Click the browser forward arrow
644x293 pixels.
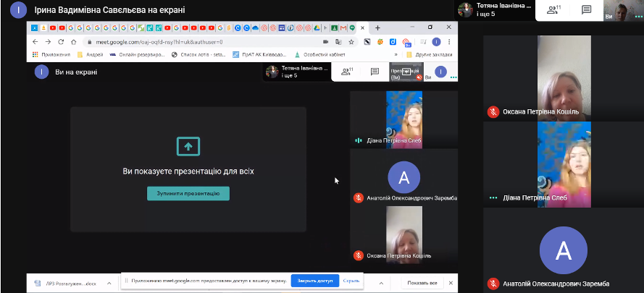[48, 42]
